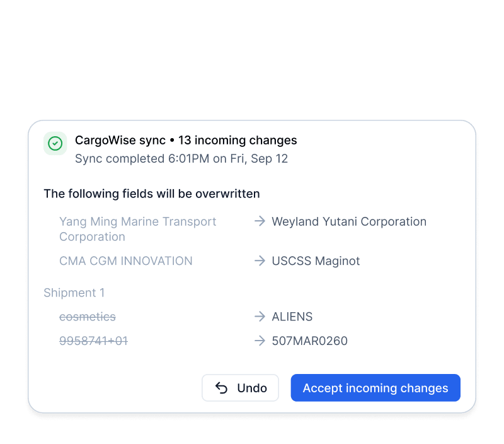
Task: Click the arrow between cosmetics and ALIENS
Action: point(259,317)
